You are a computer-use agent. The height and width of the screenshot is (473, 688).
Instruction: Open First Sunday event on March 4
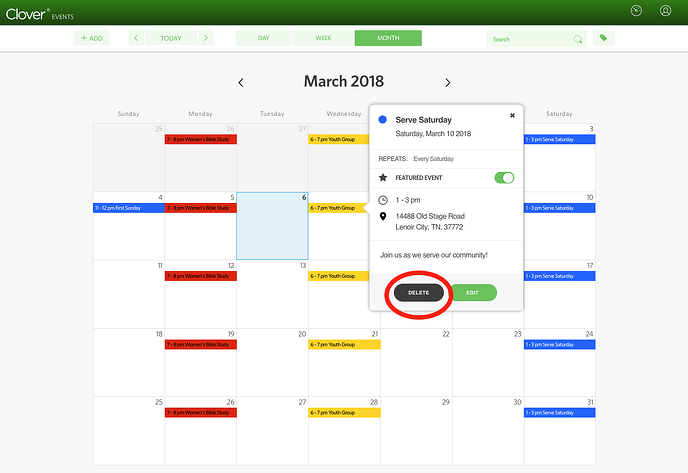pyautogui.click(x=129, y=208)
